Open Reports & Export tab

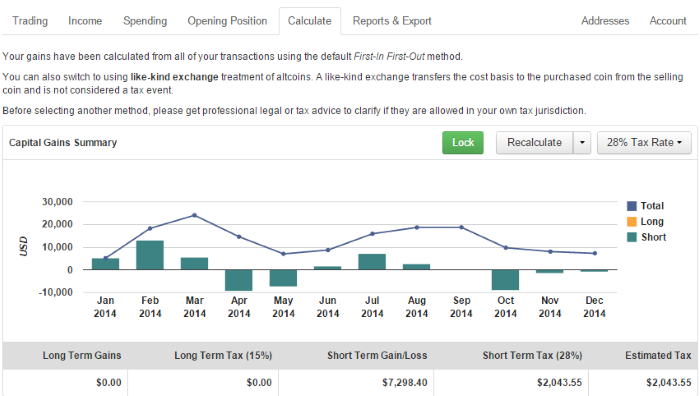(392, 21)
